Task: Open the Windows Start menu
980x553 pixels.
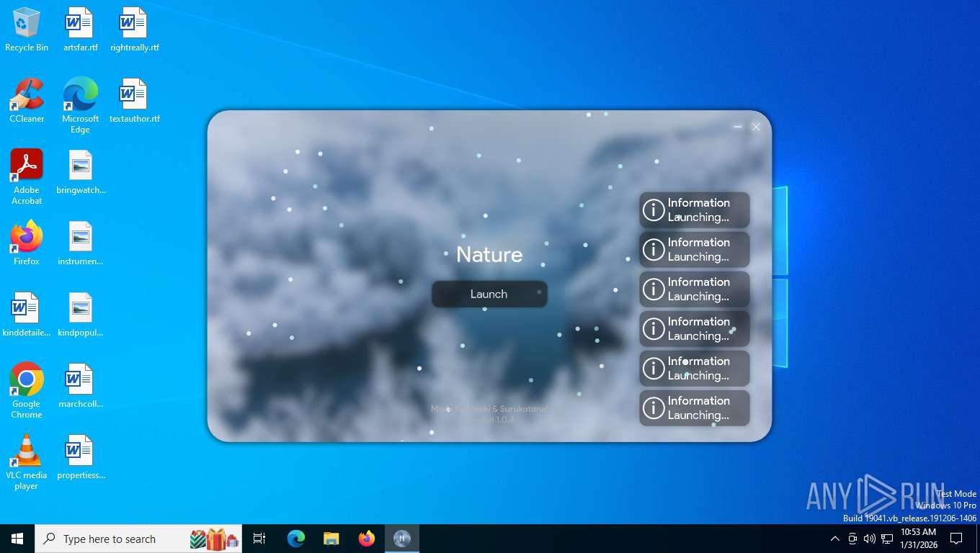Action: tap(17, 539)
